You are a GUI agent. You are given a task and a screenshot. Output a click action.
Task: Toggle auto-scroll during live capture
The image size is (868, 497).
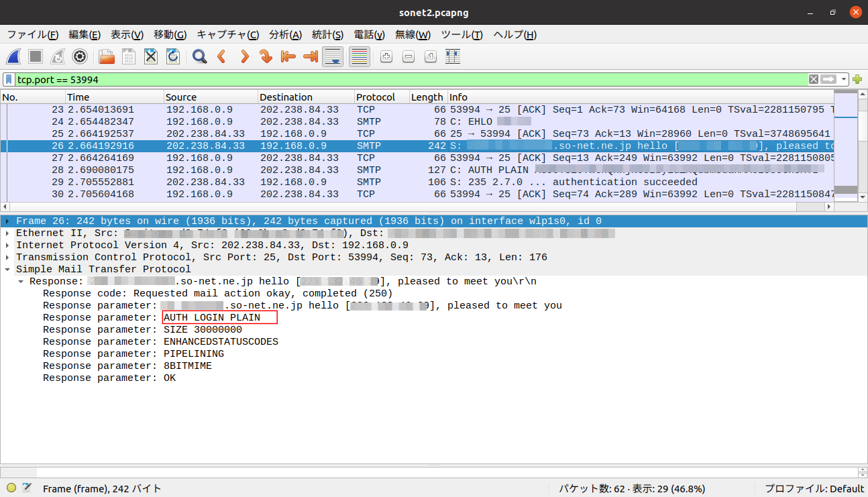tap(333, 57)
